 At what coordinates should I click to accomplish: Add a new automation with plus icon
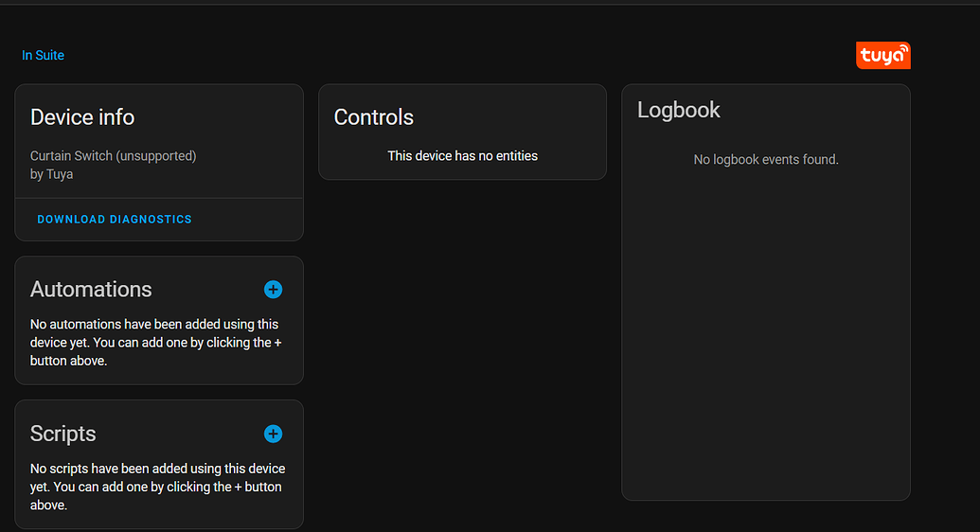[x=273, y=290]
